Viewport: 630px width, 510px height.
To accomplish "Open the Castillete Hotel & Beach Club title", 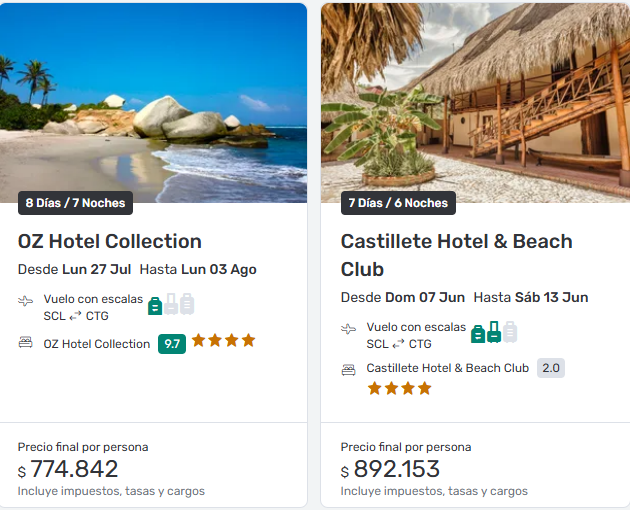I will (x=456, y=255).
